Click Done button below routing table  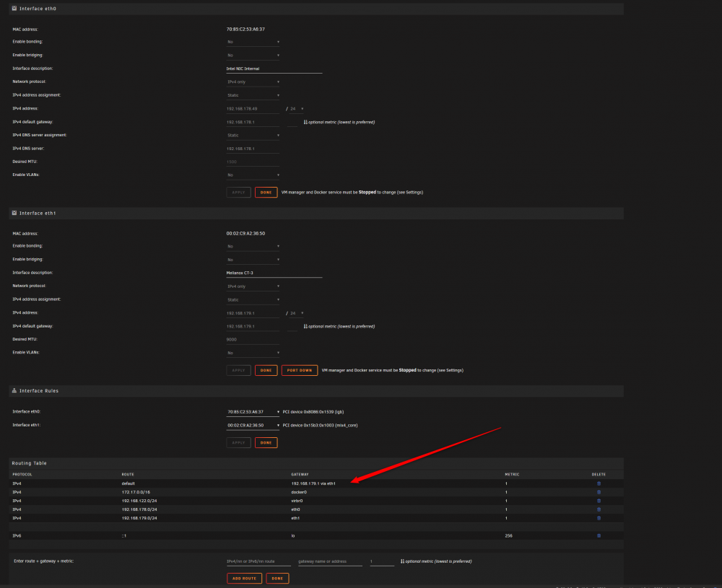[x=277, y=579]
